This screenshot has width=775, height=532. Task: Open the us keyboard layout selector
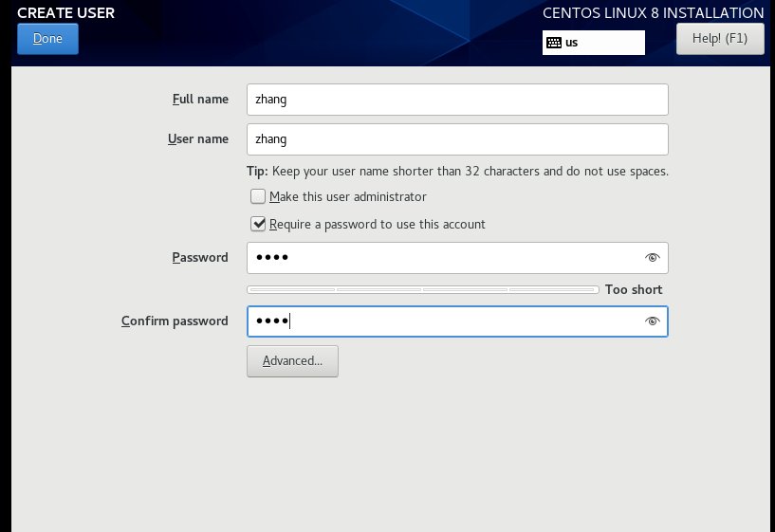click(594, 43)
